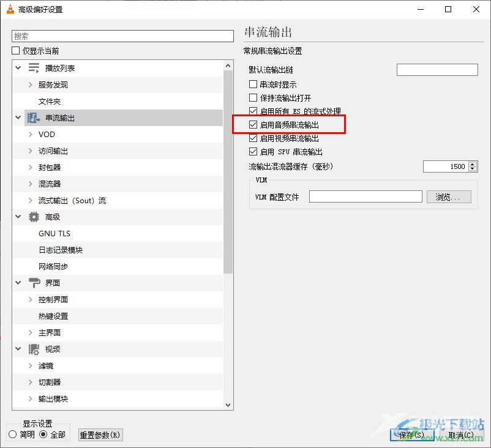Expand 混流器 tree node
Screen dimensions: 491x448
tap(31, 184)
